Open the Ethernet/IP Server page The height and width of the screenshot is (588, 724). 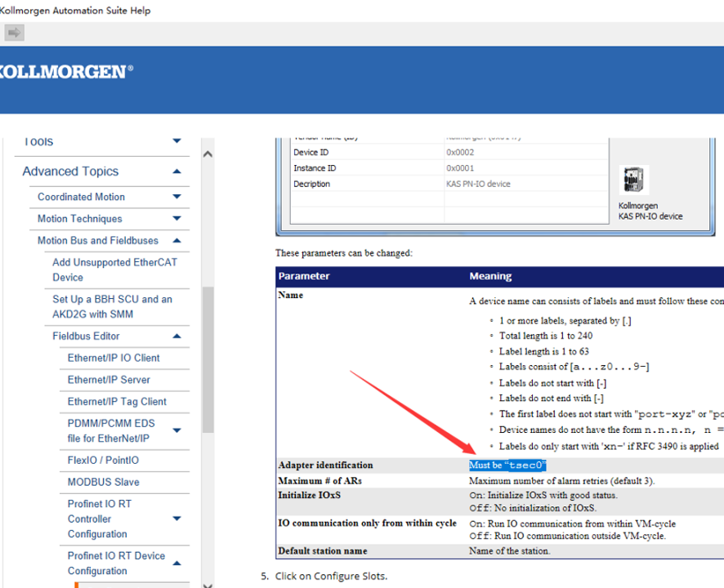[x=109, y=380]
